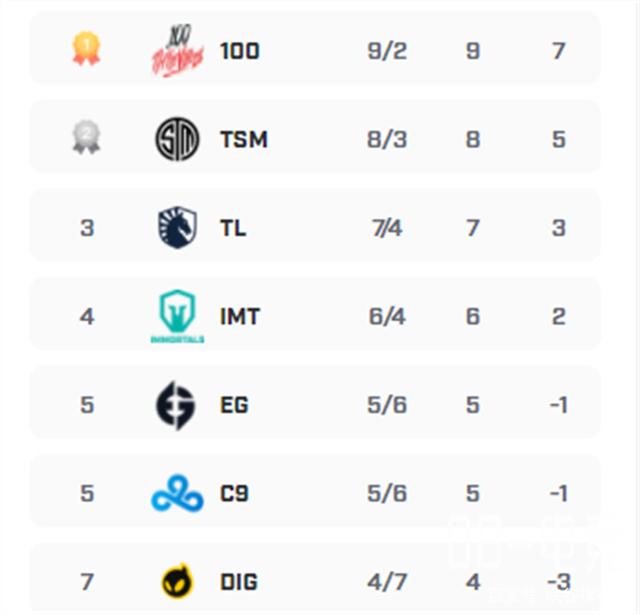The height and width of the screenshot is (614, 640).
Task: Open the 100 team name
Action: [x=239, y=50]
